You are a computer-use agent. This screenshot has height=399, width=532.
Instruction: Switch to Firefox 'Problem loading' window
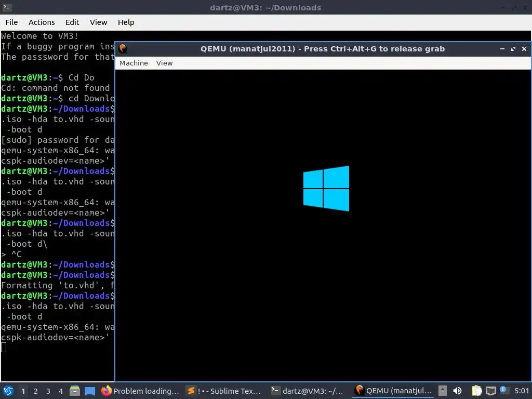[140, 391]
